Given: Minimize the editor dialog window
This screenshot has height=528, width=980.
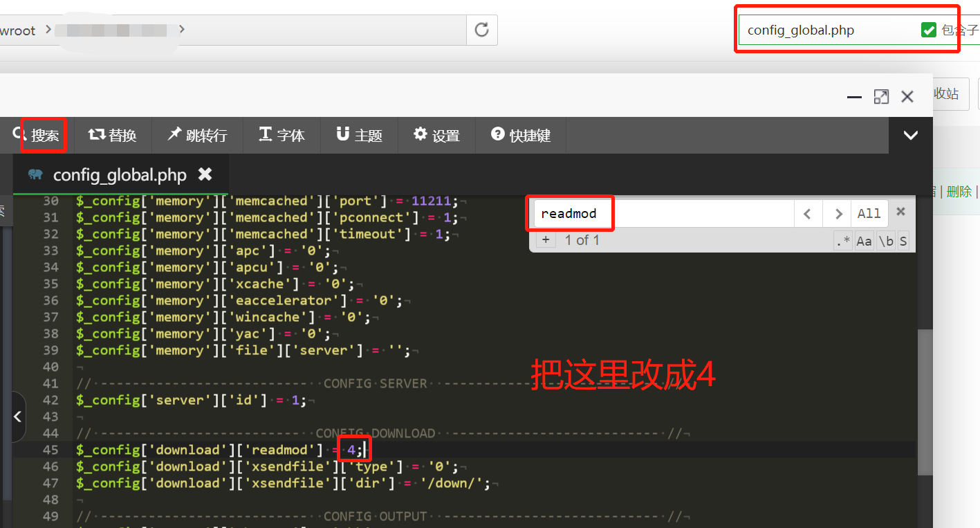Looking at the screenshot, I should tap(855, 97).
